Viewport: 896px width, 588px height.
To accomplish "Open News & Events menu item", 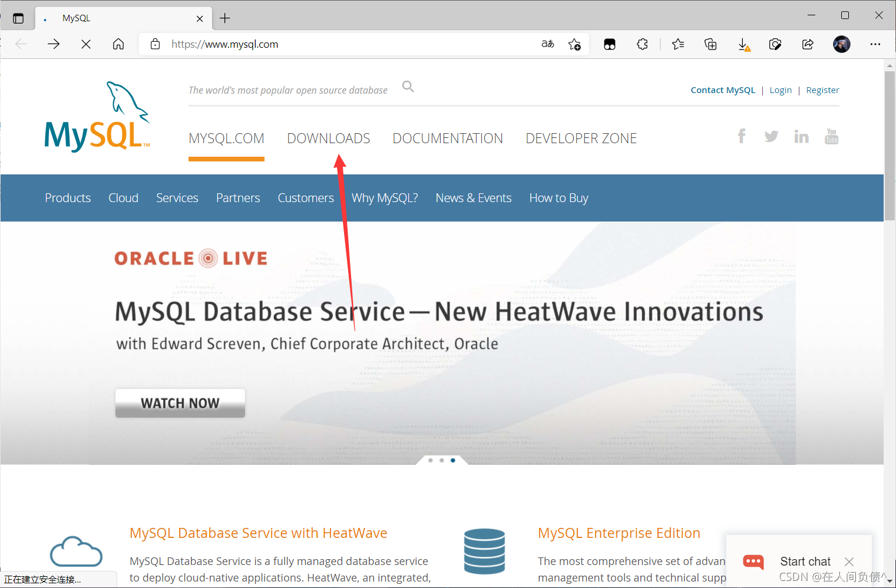I will tap(473, 198).
